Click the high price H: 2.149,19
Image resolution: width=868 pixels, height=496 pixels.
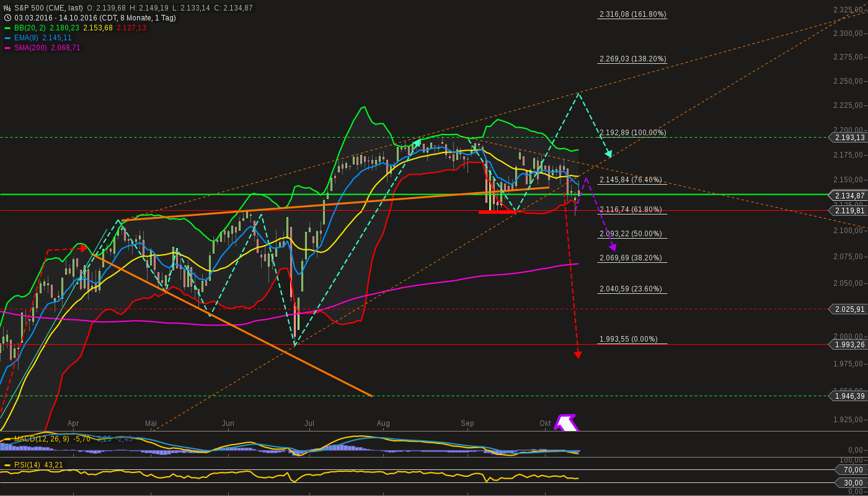click(149, 8)
